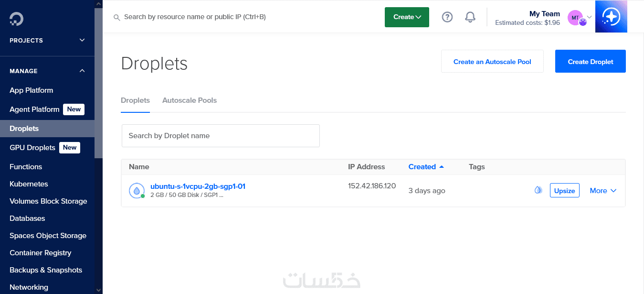Click the DigitalOcean logo icon
Screen dimensions: 644x294
(x=16, y=19)
